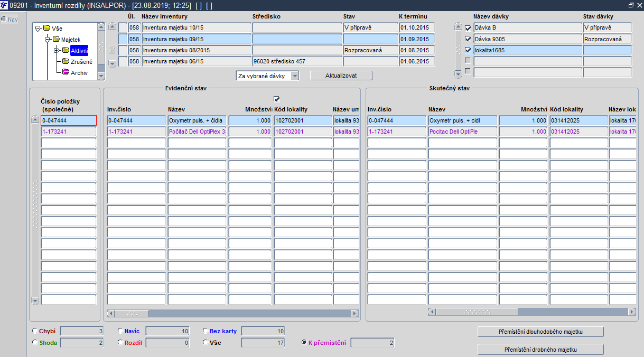Image resolution: width=644 pixels, height=357 pixels.
Task: Click scroll-up arrow of batch list
Action: (458, 27)
